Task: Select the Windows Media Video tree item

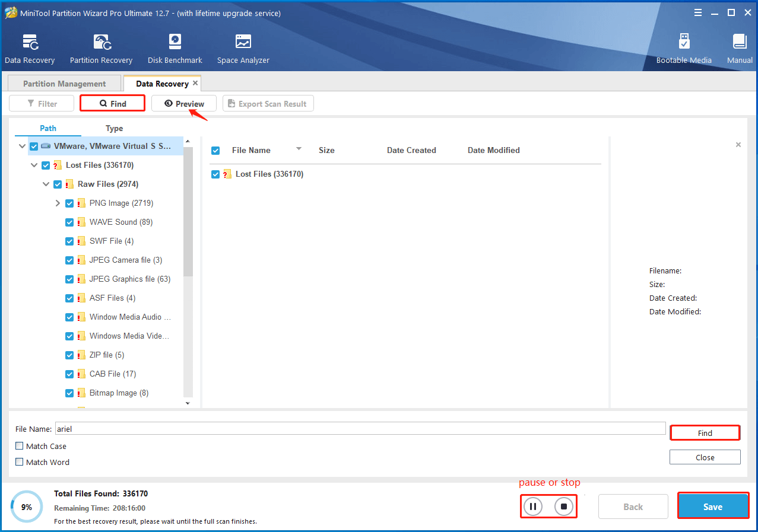Action: 129,336
